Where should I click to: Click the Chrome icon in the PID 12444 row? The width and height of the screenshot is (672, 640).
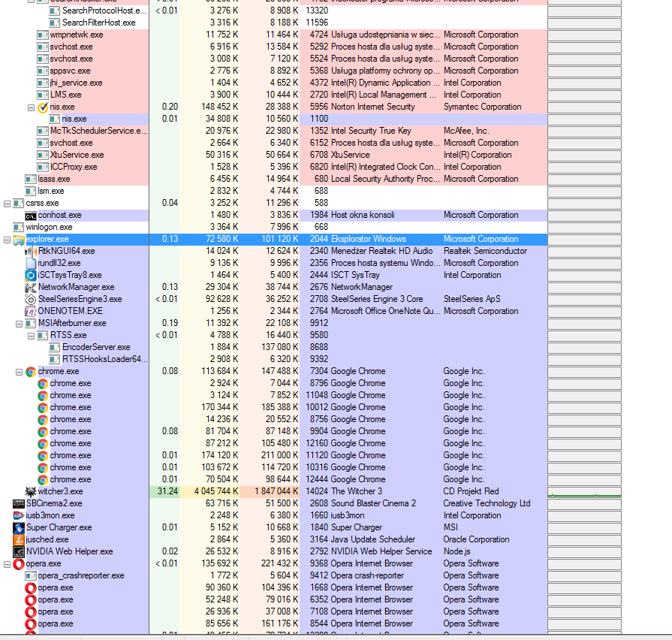click(43, 480)
